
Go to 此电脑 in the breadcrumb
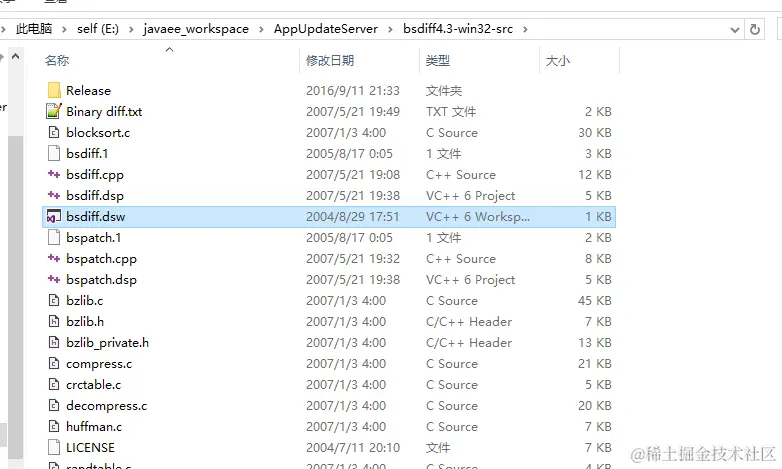click(34, 29)
